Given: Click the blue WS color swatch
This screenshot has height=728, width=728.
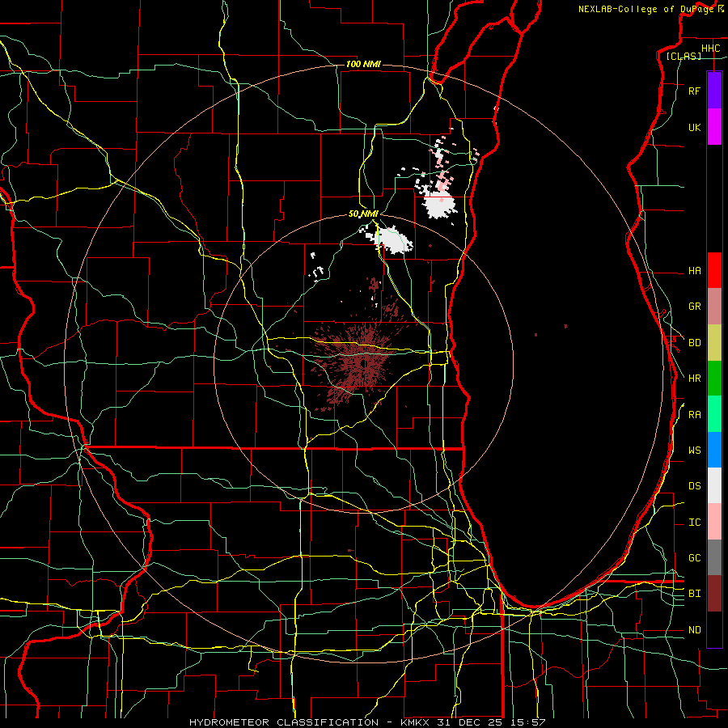Looking at the screenshot, I should (714, 450).
